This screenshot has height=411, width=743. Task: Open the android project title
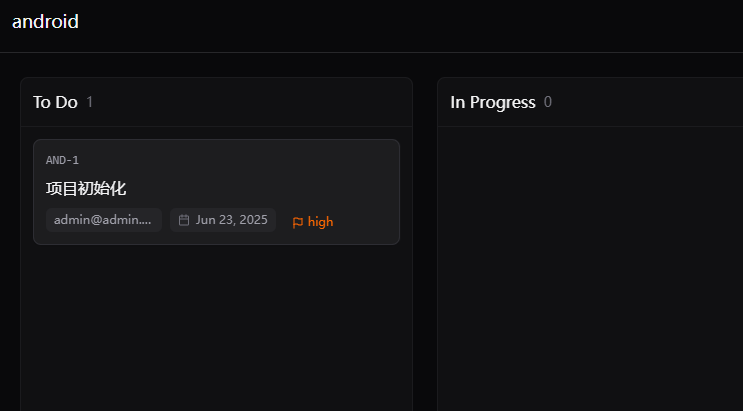click(x=45, y=22)
